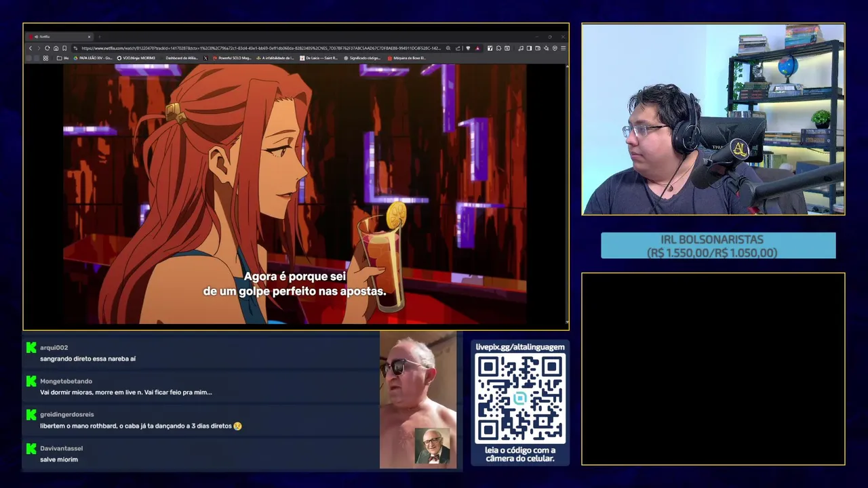This screenshot has height=488, width=868.
Task: Click the Netflix video player area
Action: pos(295,193)
